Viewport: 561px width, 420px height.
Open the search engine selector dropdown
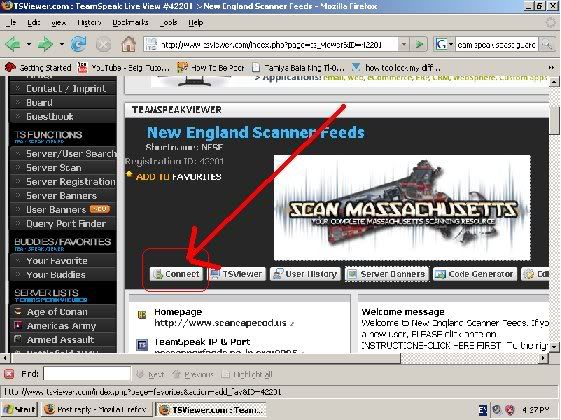pyautogui.click(x=444, y=44)
